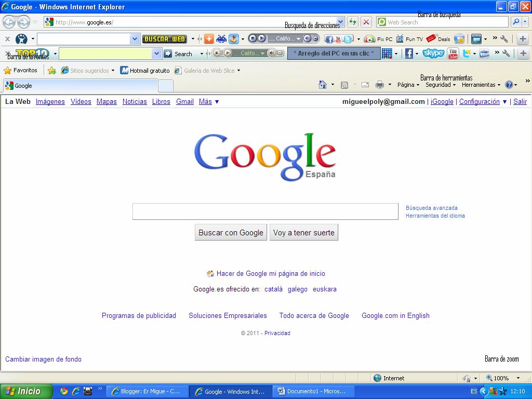
Task: Click the Hotmail gratuito favorite link
Action: tap(145, 71)
